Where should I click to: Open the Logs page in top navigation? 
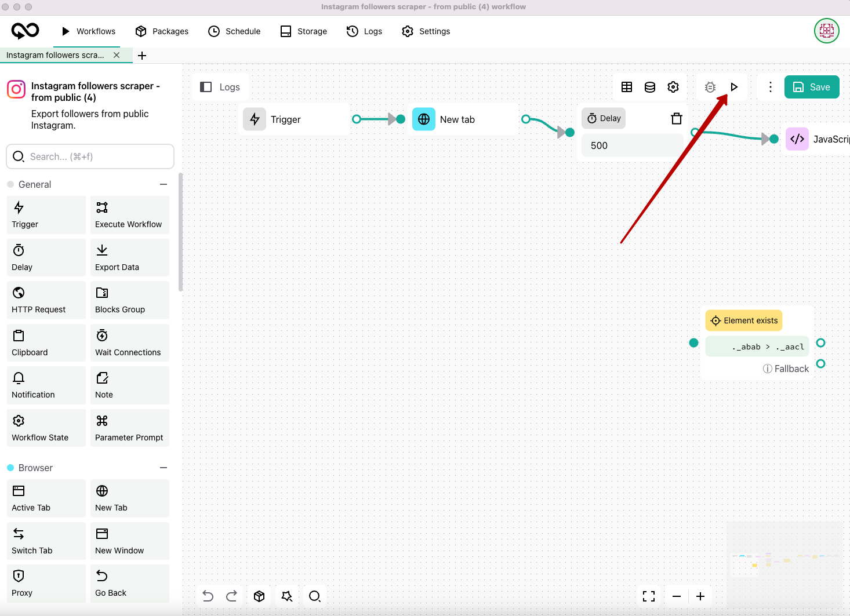coord(365,31)
